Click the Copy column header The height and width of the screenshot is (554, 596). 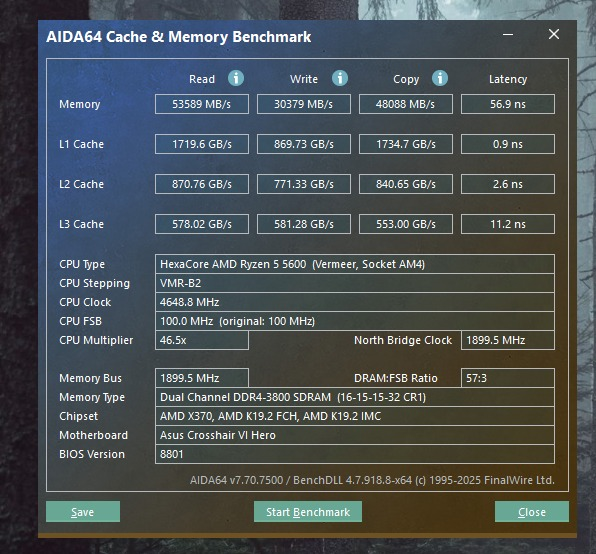406,79
